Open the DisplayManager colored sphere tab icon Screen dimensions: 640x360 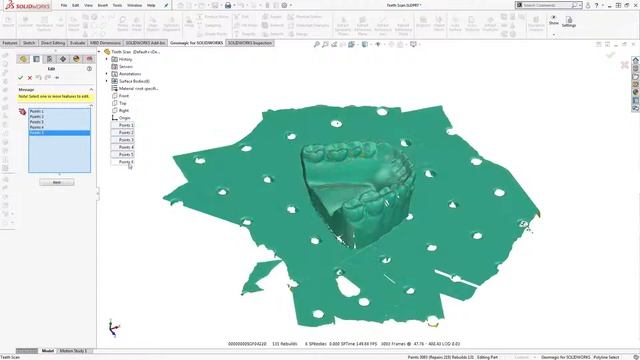pos(76,59)
